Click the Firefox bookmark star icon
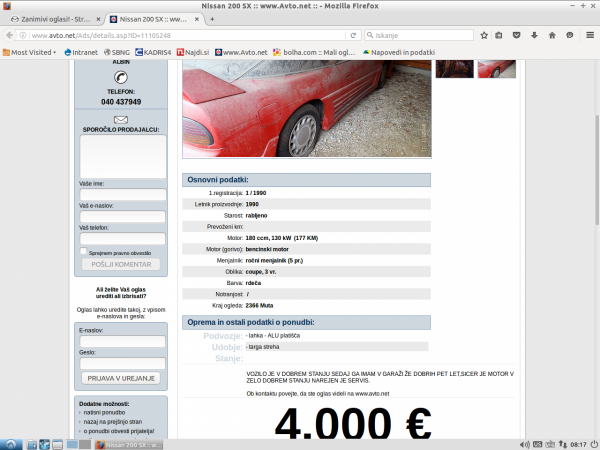The width and height of the screenshot is (600, 450). 483,34
